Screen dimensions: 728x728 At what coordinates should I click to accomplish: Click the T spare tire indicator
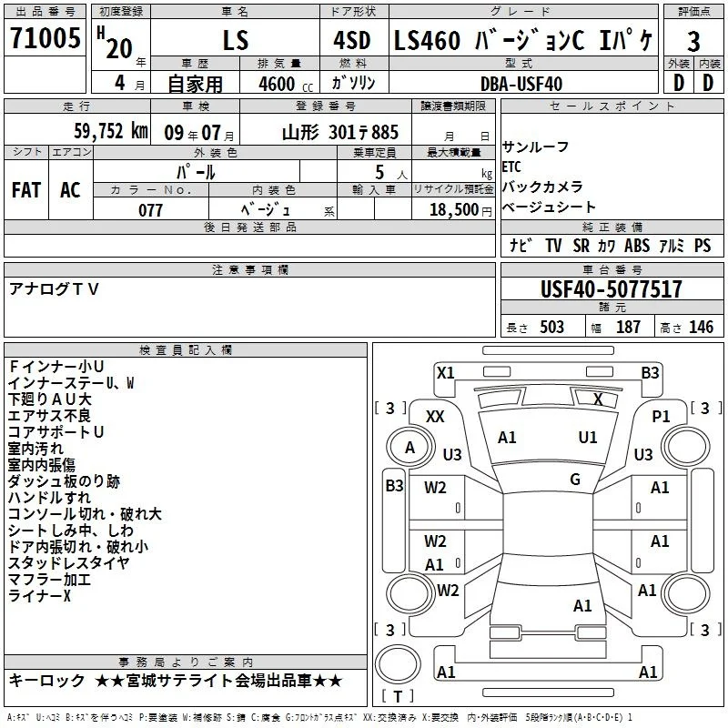[398, 696]
